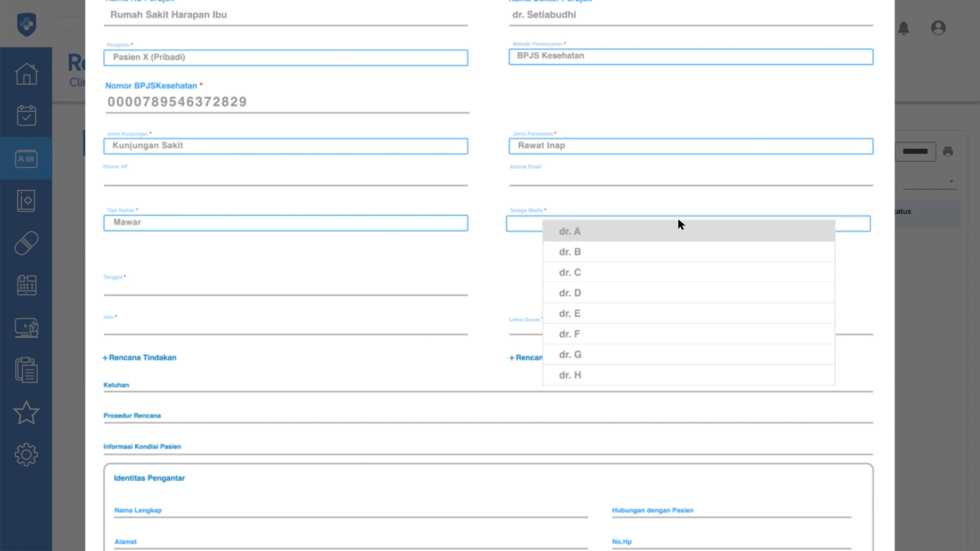Click the calendar checkmark sidebar icon

(26, 116)
